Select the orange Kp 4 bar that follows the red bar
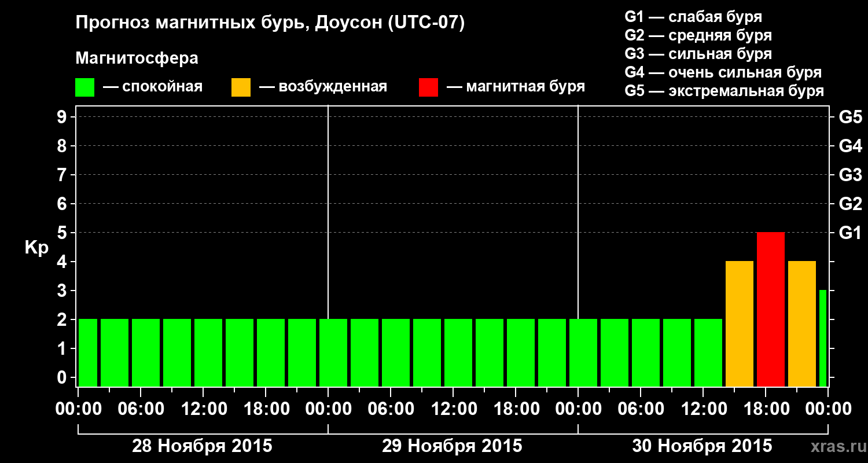Image resolution: width=868 pixels, height=463 pixels. [802, 324]
